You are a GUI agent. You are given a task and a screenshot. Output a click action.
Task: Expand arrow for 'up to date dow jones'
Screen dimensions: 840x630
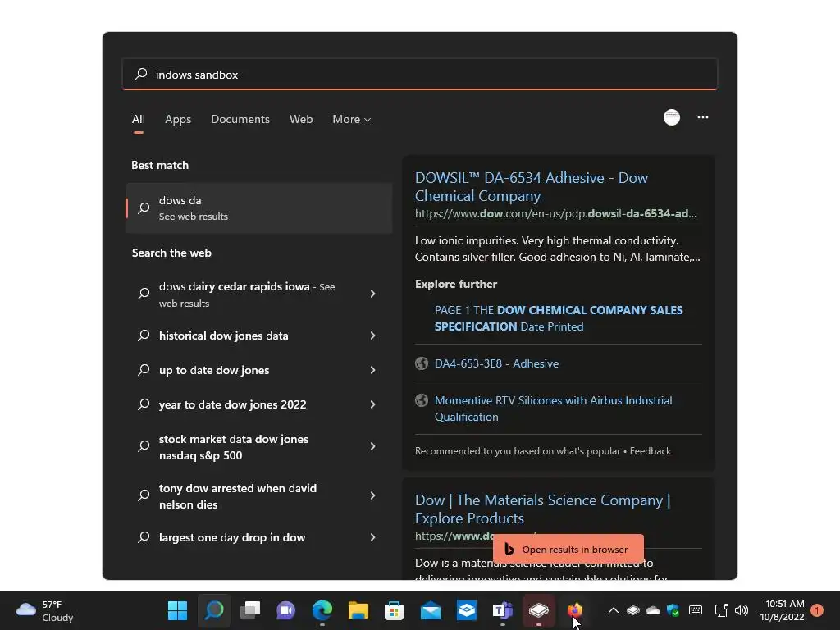(373, 370)
